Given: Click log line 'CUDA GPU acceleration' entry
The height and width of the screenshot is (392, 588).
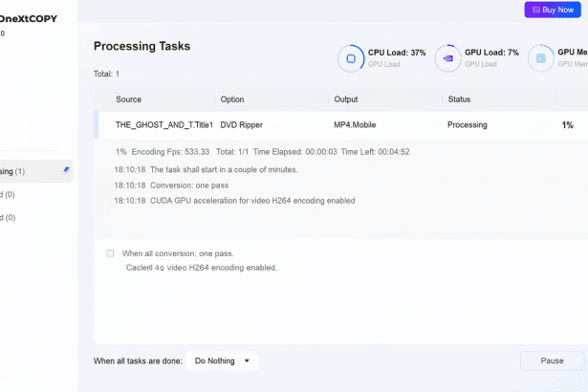Looking at the screenshot, I should (x=252, y=201).
